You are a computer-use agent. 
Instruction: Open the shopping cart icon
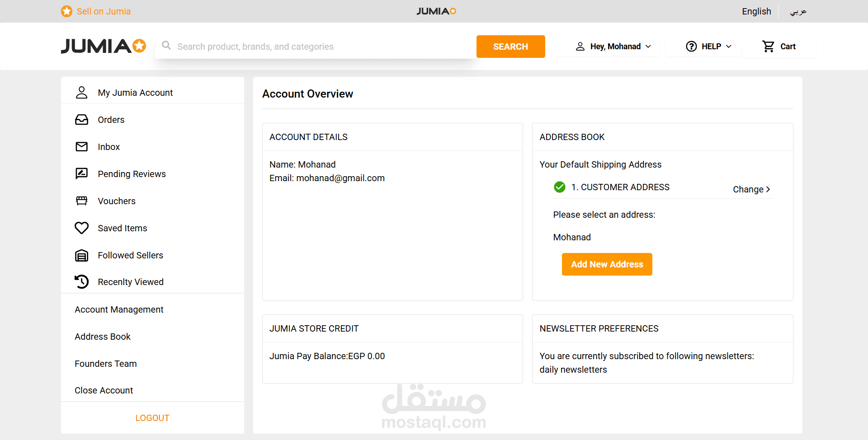(x=768, y=47)
